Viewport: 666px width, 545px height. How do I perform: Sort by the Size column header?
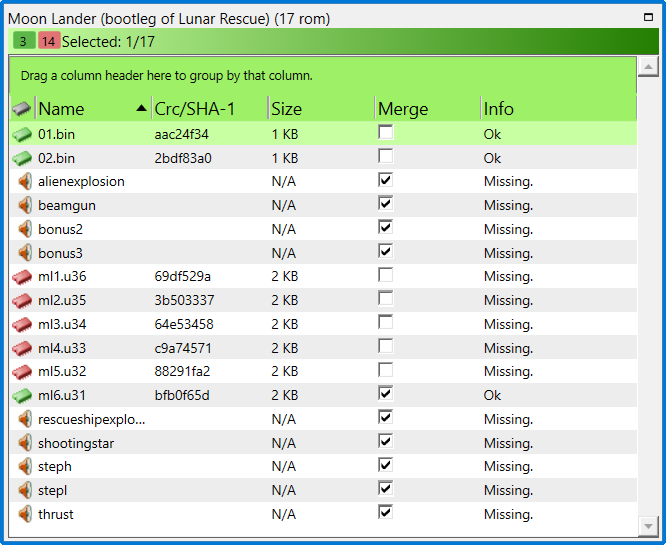320,109
